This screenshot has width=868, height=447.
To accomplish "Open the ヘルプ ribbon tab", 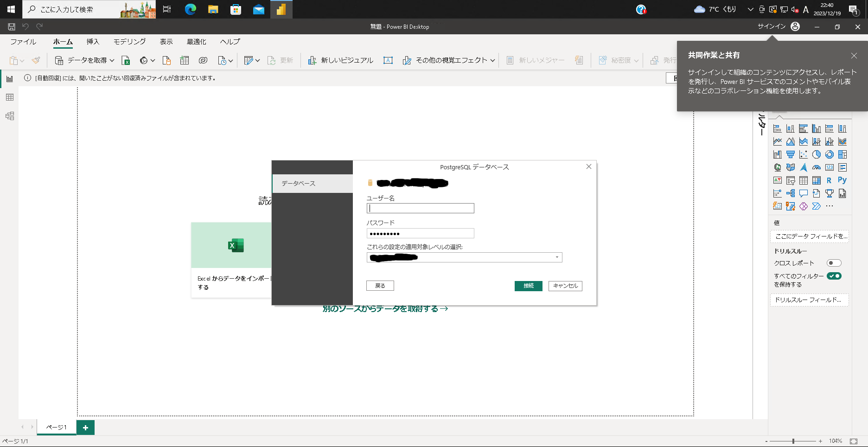I will pos(230,42).
